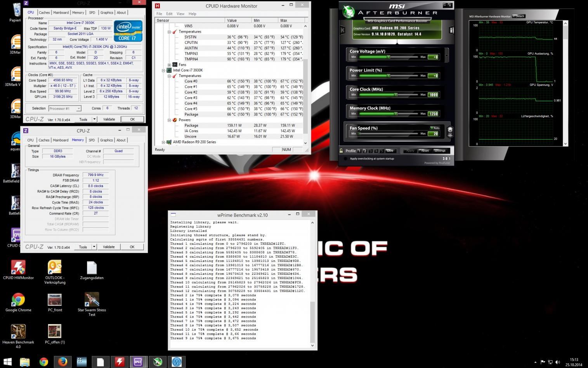Select Afterburner profile 1

click(359, 151)
